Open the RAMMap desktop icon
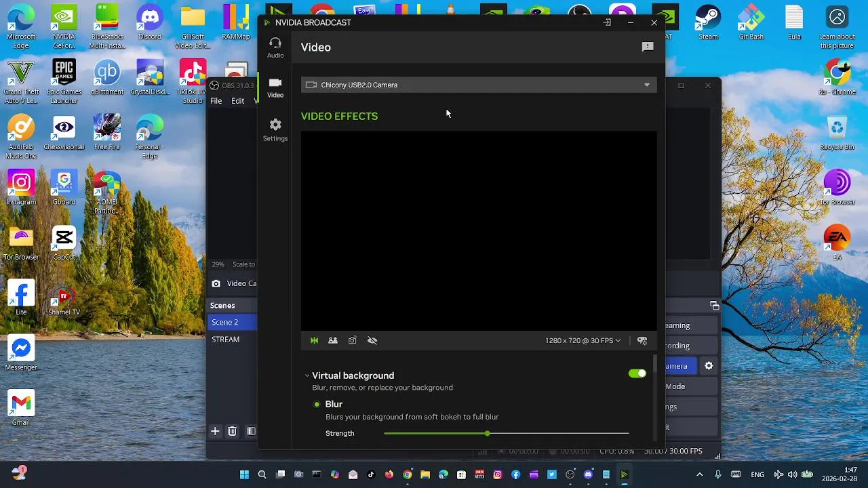The width and height of the screenshot is (868, 488). coord(236,23)
